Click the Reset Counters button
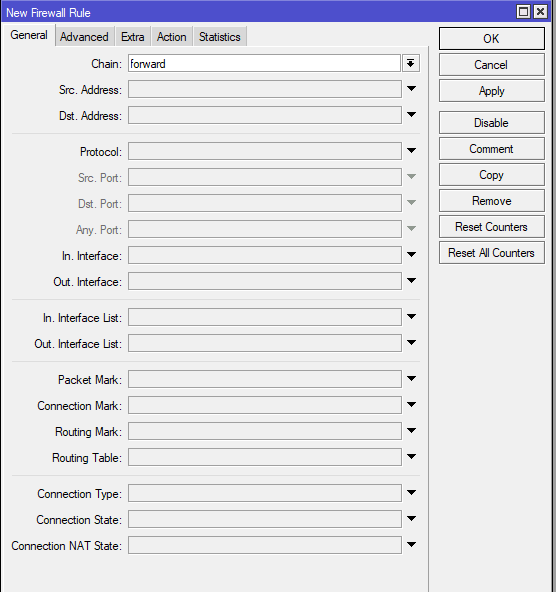 (491, 227)
